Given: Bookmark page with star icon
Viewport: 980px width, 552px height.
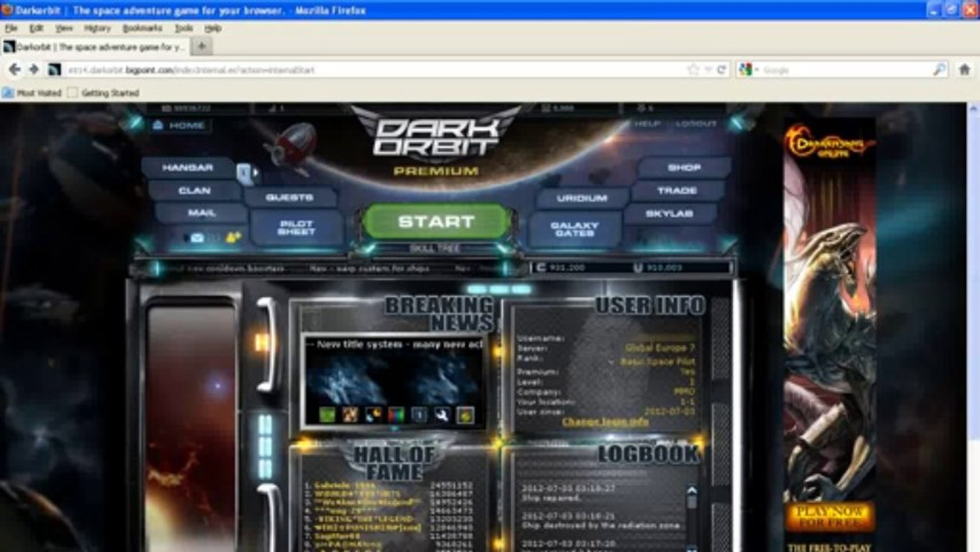Looking at the screenshot, I should (693, 70).
